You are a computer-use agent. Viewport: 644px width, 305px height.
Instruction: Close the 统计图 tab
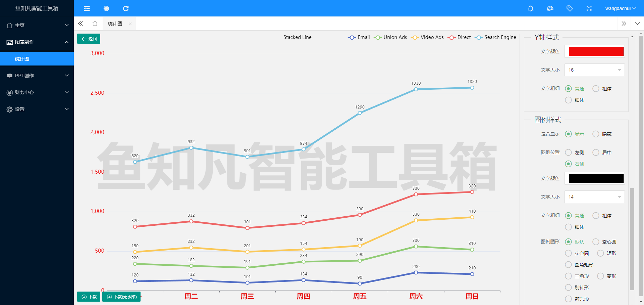130,24
